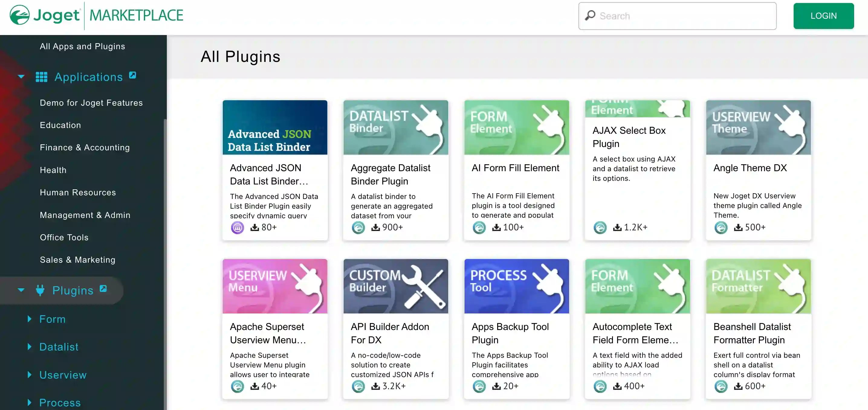
Task: Click the purple publisher avatar on Advanced JSON card
Action: (237, 228)
